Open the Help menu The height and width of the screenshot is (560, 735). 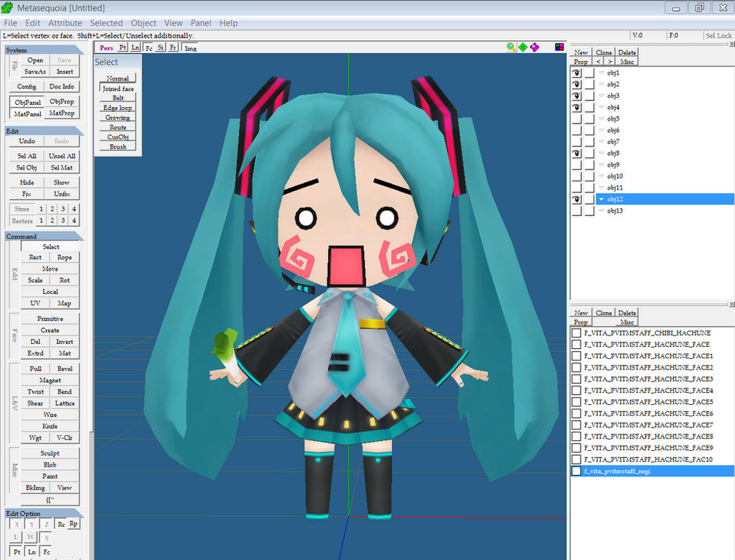[x=228, y=23]
